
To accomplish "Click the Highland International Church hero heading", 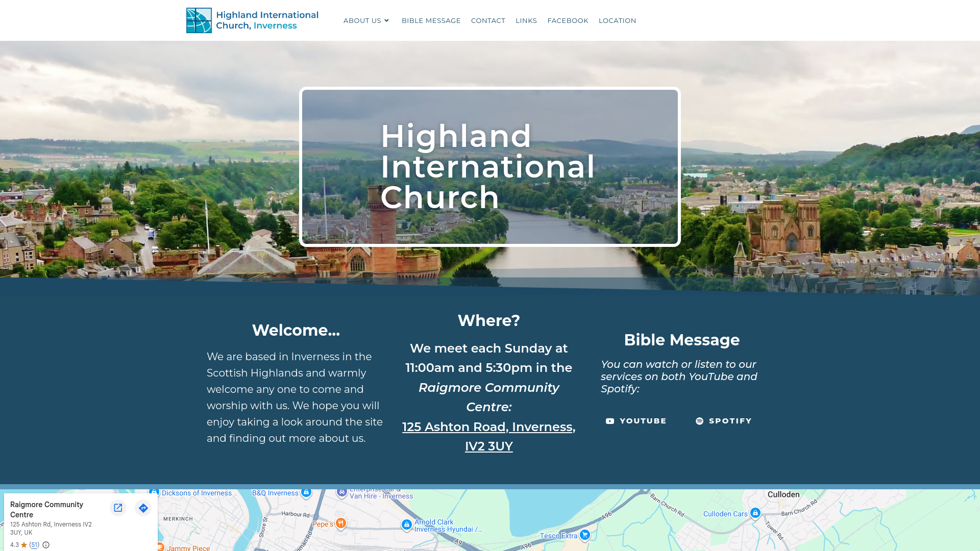I will pyautogui.click(x=487, y=166).
